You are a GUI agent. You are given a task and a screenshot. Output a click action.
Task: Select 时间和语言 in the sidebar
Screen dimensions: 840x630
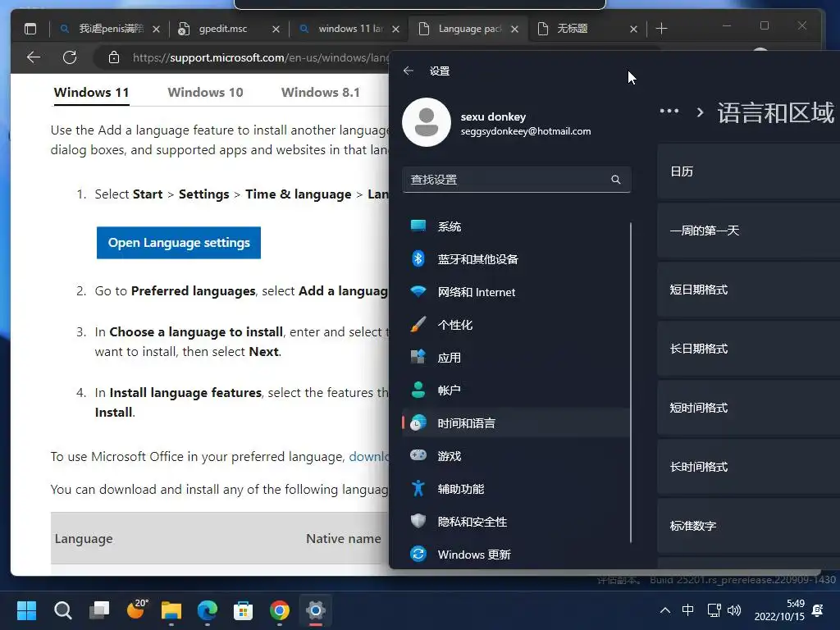[x=517, y=422]
